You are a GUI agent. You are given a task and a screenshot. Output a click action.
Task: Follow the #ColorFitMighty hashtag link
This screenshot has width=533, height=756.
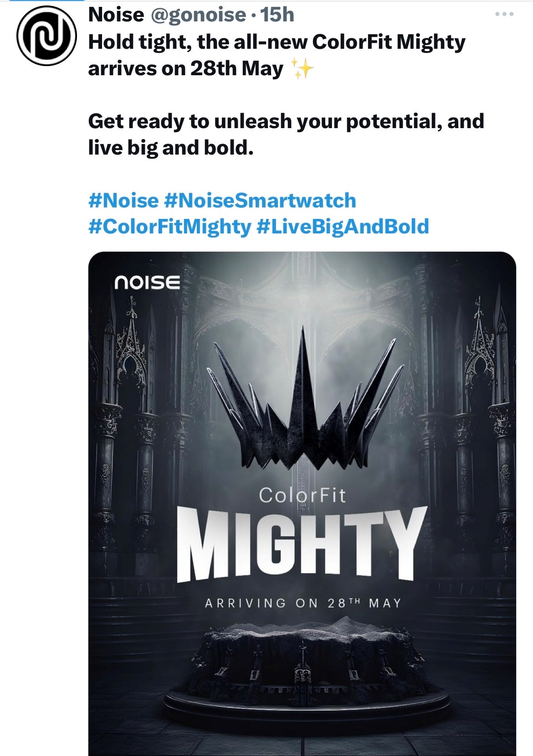pos(169,227)
